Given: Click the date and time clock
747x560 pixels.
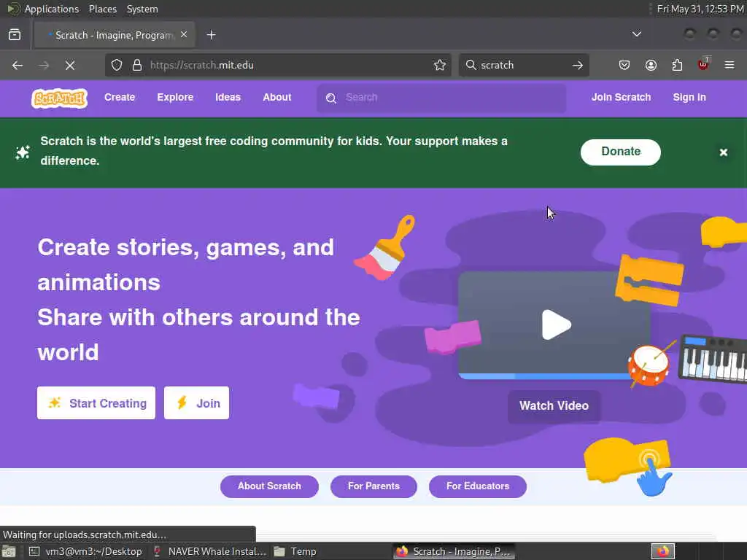Looking at the screenshot, I should (x=700, y=9).
